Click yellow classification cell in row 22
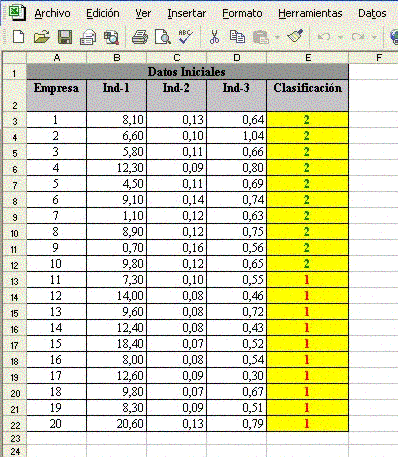The height and width of the screenshot is (457, 398). pyautogui.click(x=307, y=424)
